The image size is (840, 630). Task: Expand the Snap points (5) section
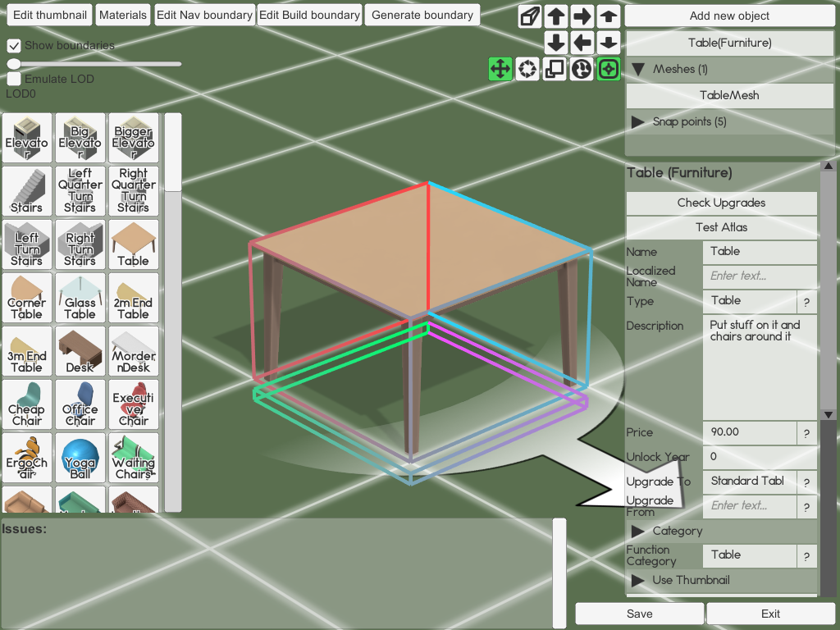click(637, 122)
